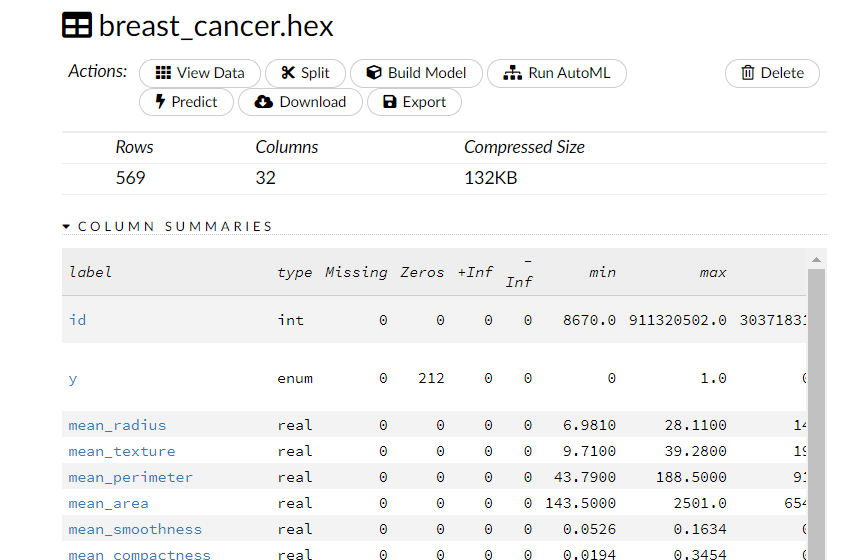Click the scrollbar up arrow
Screen dimensions: 853x560
click(816, 260)
